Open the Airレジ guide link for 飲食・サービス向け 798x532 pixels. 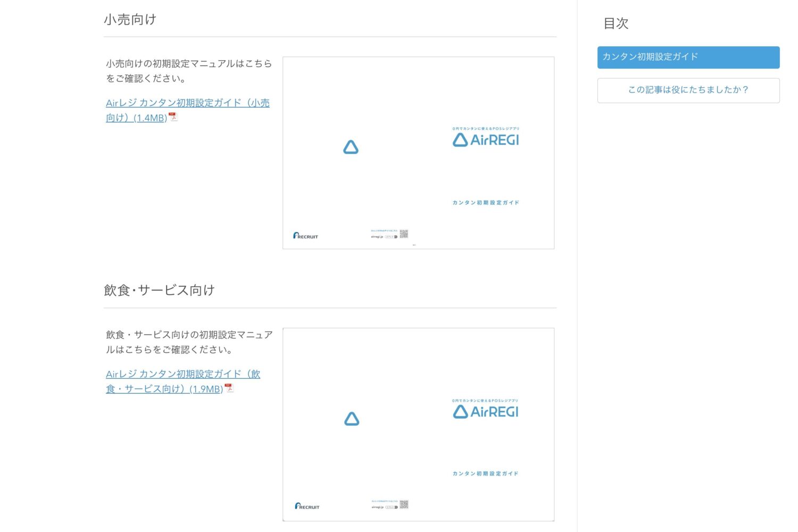(182, 375)
